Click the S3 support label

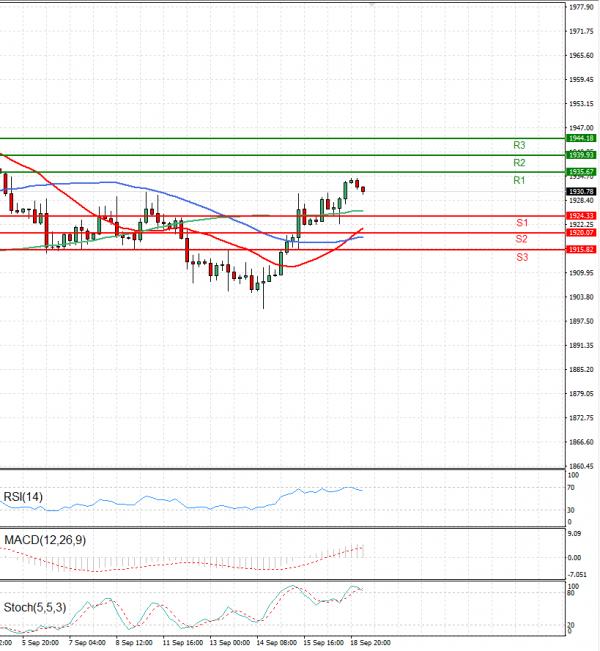click(x=522, y=257)
